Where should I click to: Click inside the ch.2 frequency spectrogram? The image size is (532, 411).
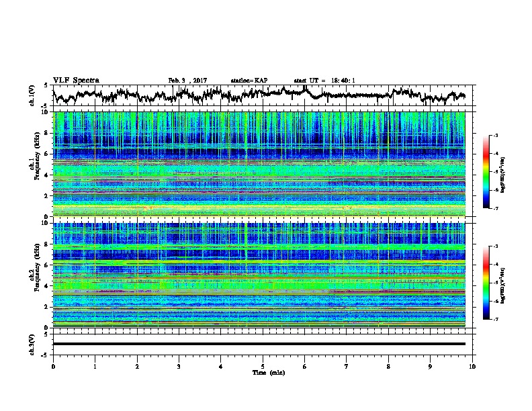259,275
